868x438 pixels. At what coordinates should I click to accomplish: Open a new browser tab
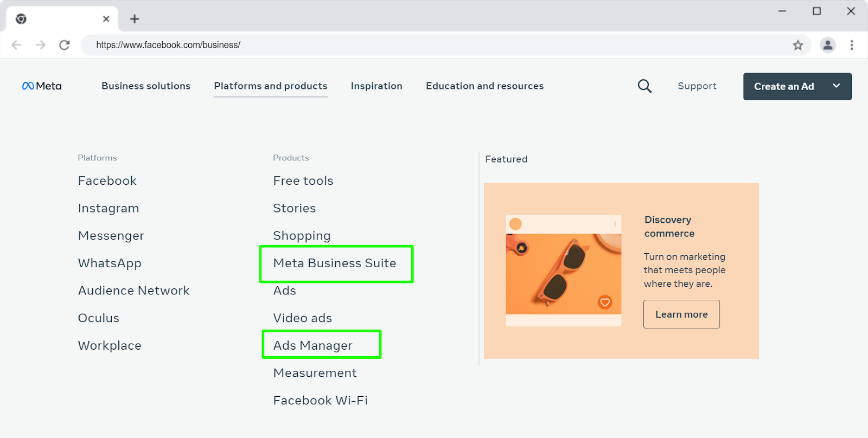click(x=135, y=19)
